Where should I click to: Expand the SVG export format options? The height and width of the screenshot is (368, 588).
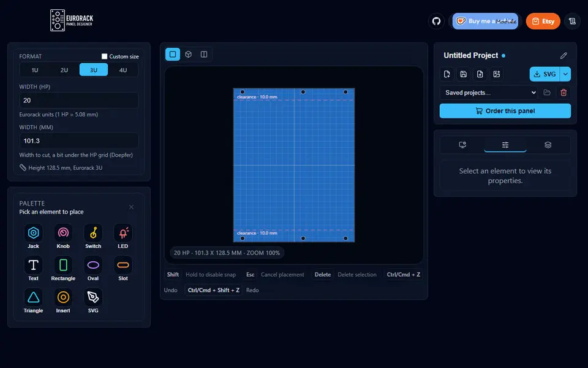click(x=565, y=74)
